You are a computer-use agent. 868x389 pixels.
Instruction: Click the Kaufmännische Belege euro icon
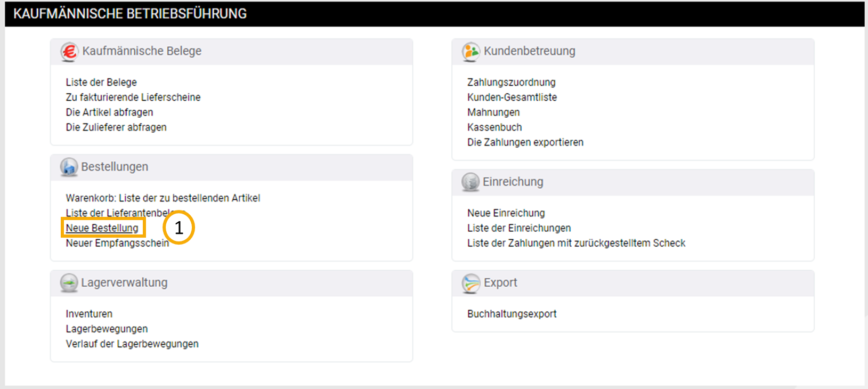[x=69, y=52]
